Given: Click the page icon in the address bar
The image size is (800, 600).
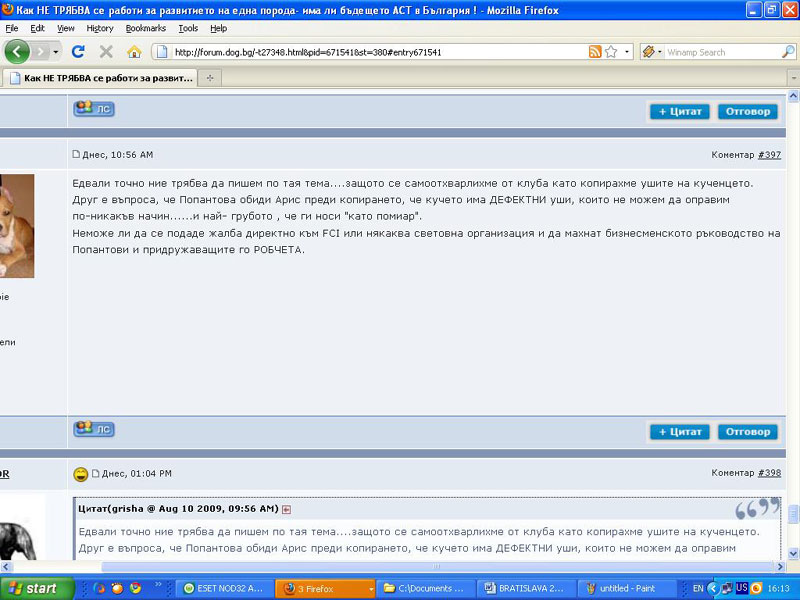Looking at the screenshot, I should pos(162,52).
